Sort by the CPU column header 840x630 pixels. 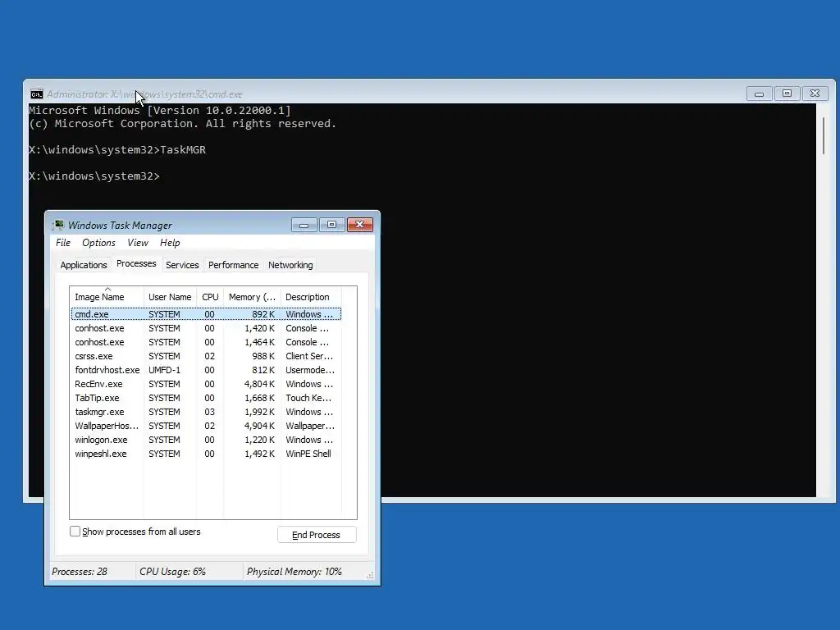[x=210, y=297]
